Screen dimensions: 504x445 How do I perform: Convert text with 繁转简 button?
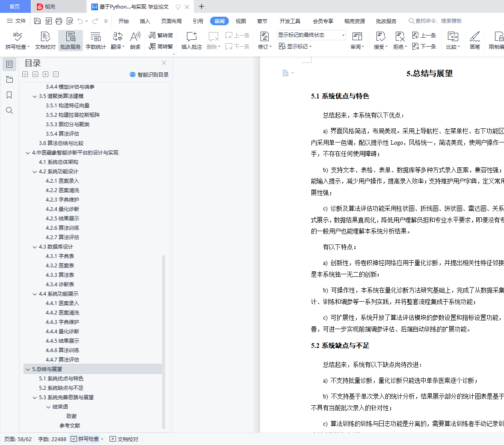[x=161, y=36]
